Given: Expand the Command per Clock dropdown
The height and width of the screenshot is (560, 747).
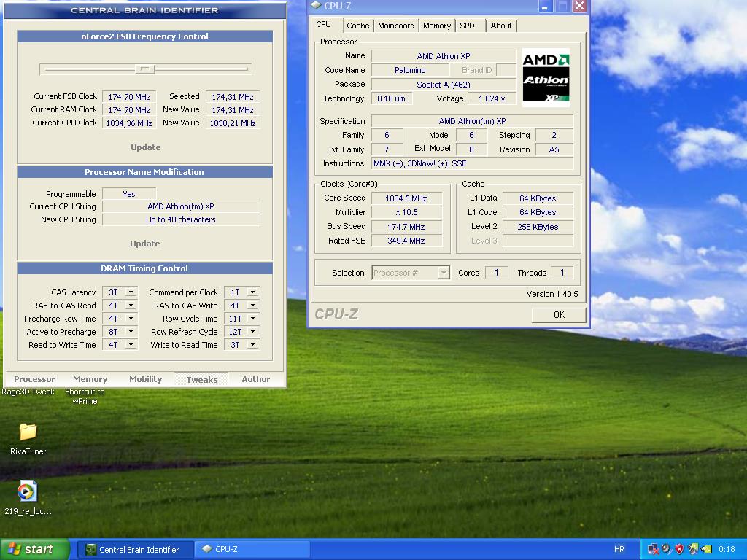Looking at the screenshot, I should [253, 292].
